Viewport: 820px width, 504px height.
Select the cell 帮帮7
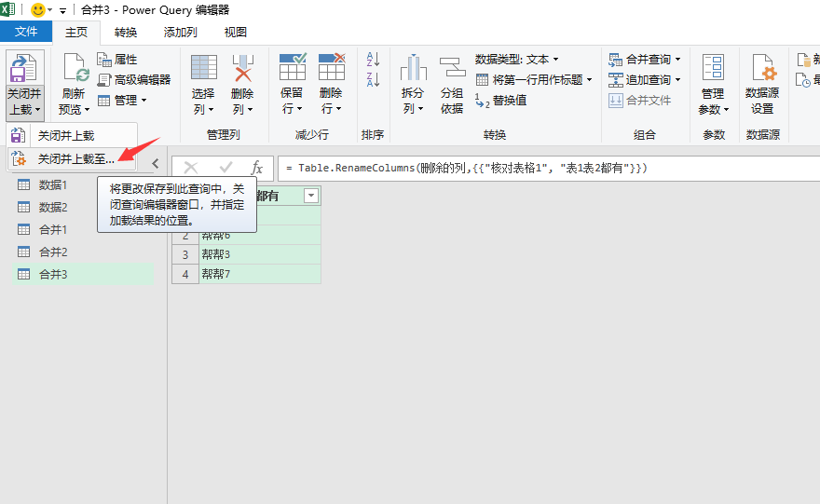(x=260, y=274)
